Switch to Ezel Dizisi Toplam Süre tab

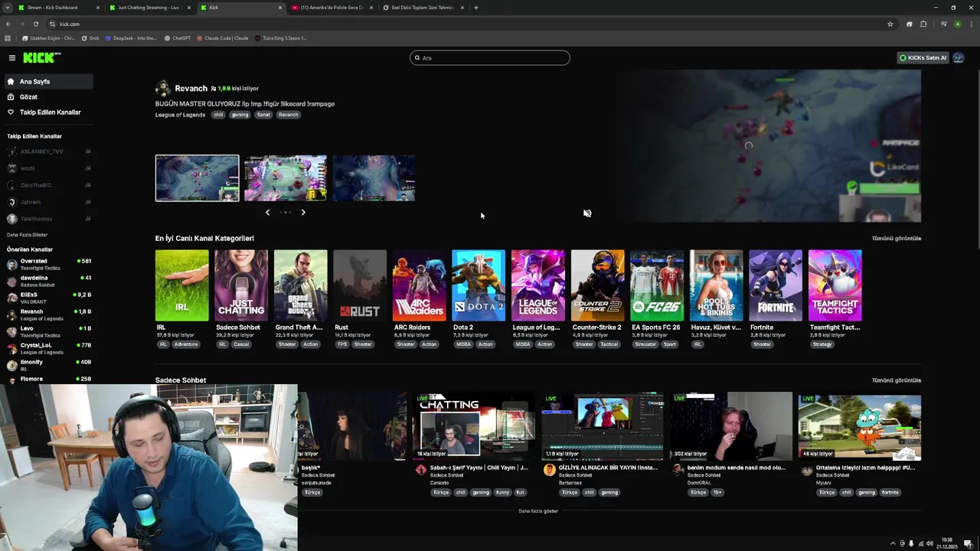tap(423, 8)
